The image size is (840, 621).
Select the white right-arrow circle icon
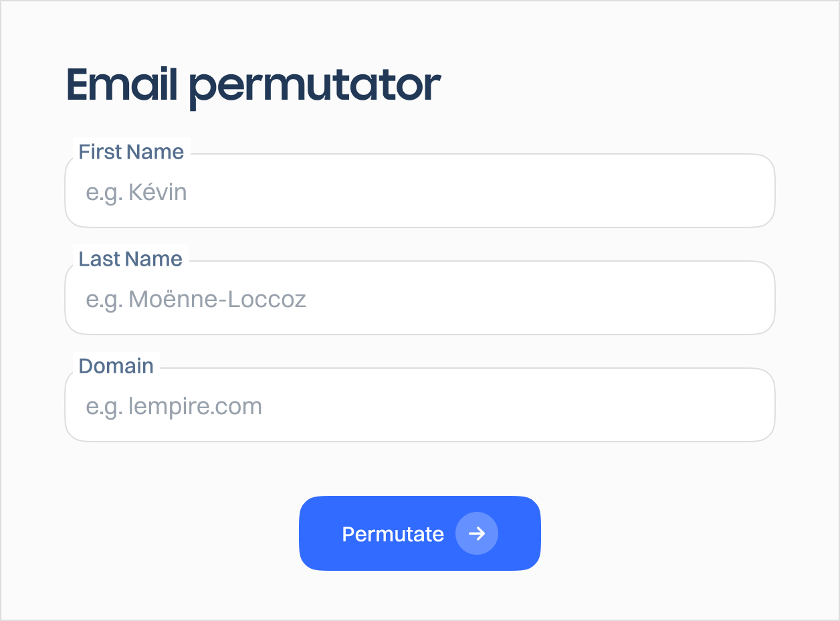(477, 533)
